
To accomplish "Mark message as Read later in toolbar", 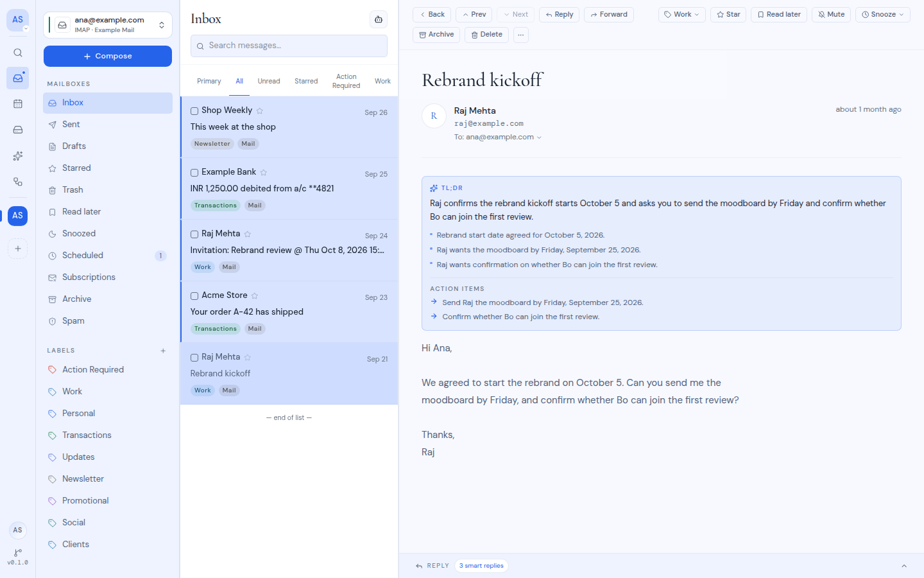I will [x=779, y=15].
